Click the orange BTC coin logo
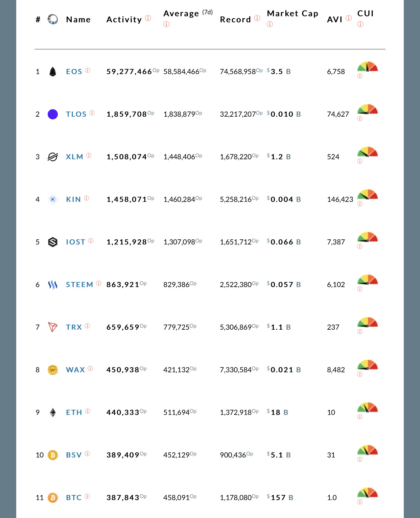Image resolution: width=420 pixels, height=518 pixels. point(53,498)
